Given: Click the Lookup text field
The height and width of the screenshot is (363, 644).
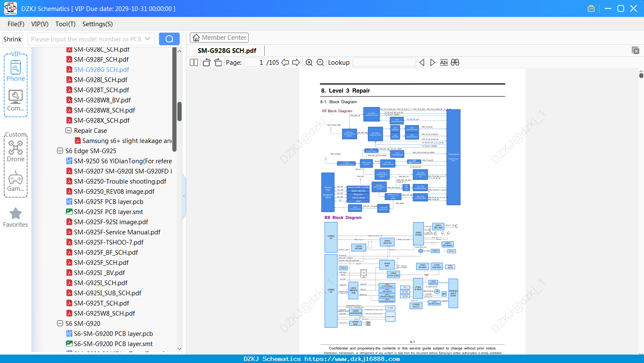Looking at the screenshot, I should 384,63.
